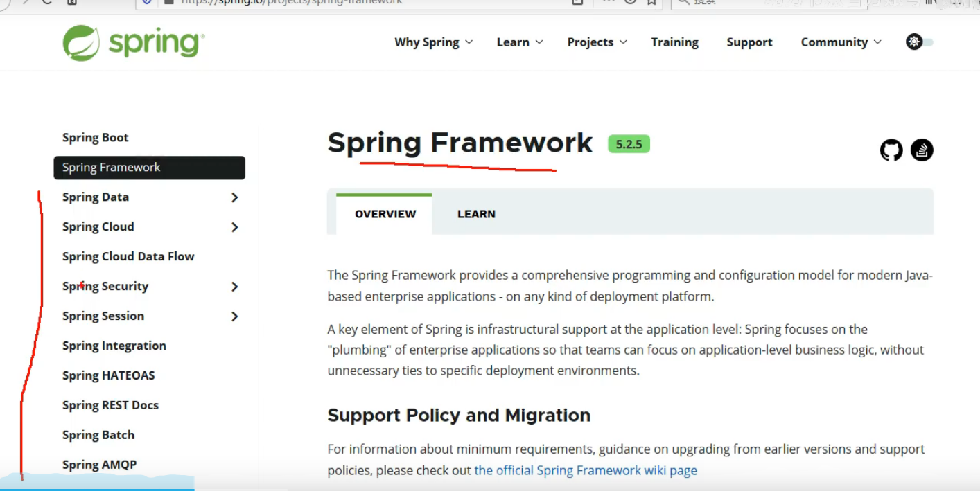The height and width of the screenshot is (491, 980).
Task: Expand the Spring Security chevron
Action: [x=235, y=287]
